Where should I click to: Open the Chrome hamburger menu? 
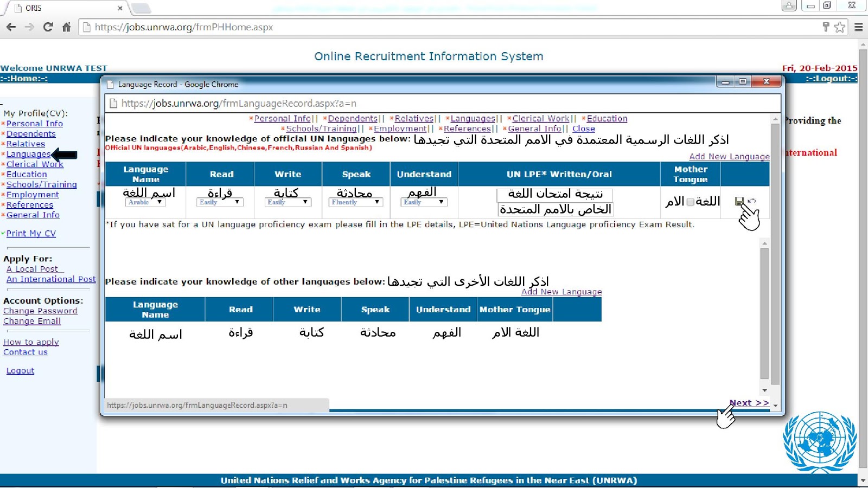pos(858,27)
